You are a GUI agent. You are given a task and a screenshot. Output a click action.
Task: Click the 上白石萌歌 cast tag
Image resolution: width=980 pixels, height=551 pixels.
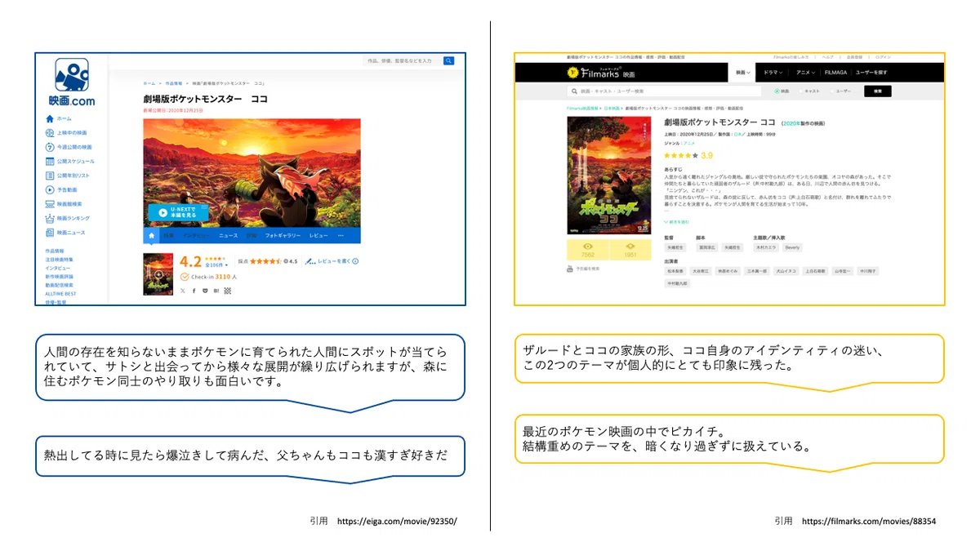click(x=815, y=271)
